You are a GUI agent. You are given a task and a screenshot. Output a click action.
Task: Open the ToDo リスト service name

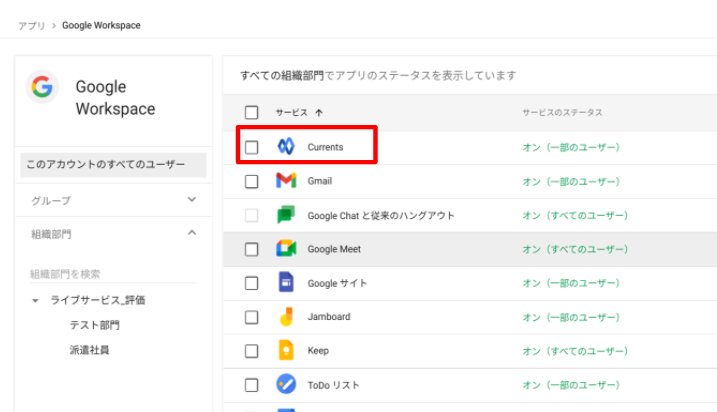(333, 385)
